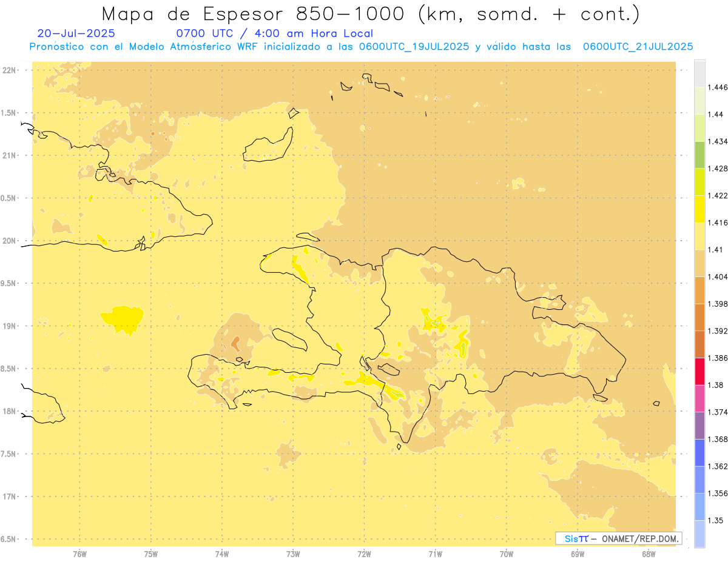
Task: Click the color scale value 1.422
Action: click(x=718, y=196)
